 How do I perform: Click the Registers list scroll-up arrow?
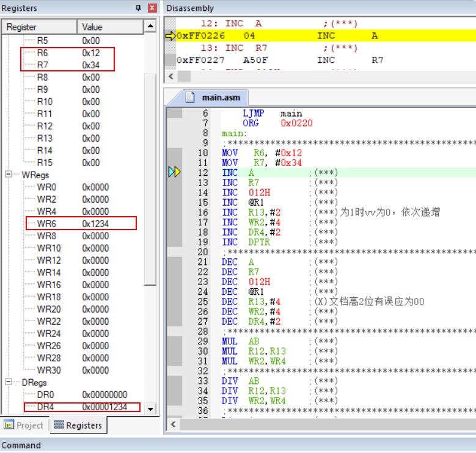click(150, 26)
